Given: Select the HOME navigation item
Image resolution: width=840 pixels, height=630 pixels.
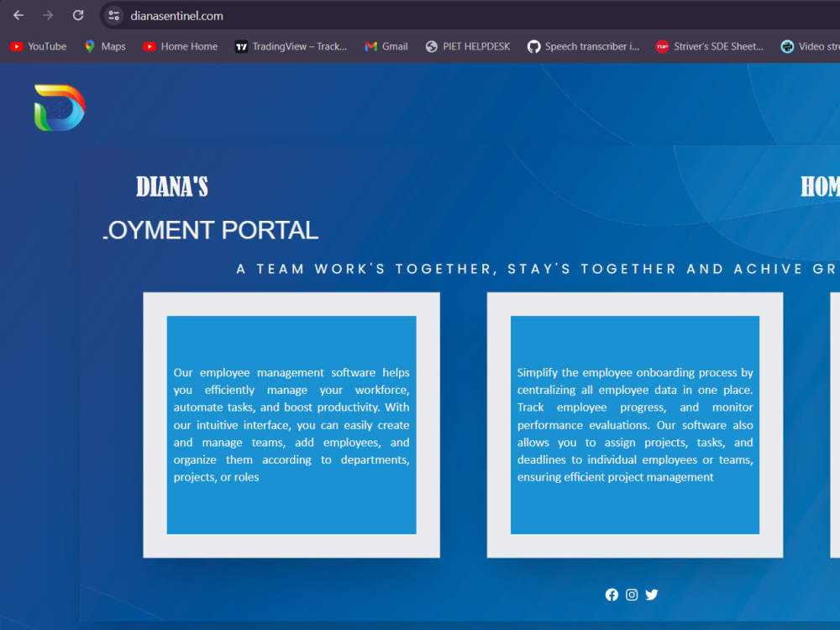Looking at the screenshot, I should tap(820, 187).
